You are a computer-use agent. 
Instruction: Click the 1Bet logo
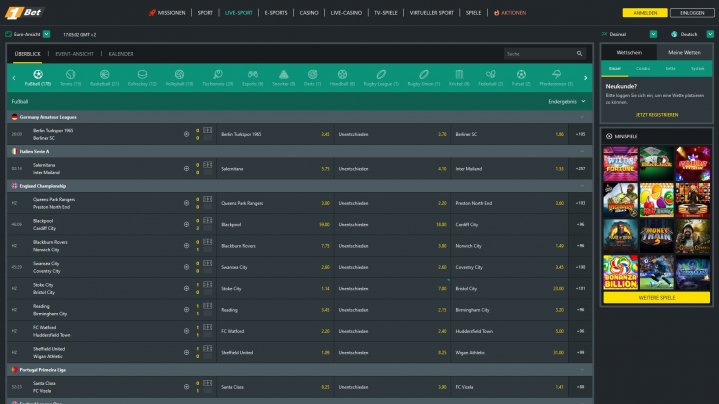(x=24, y=13)
